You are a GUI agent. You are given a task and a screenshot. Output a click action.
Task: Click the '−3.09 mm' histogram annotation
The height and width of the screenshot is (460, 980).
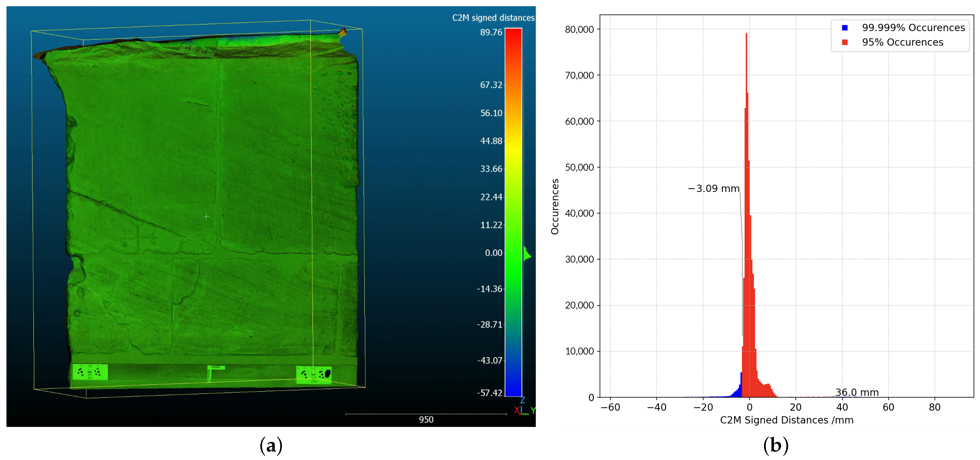[714, 188]
